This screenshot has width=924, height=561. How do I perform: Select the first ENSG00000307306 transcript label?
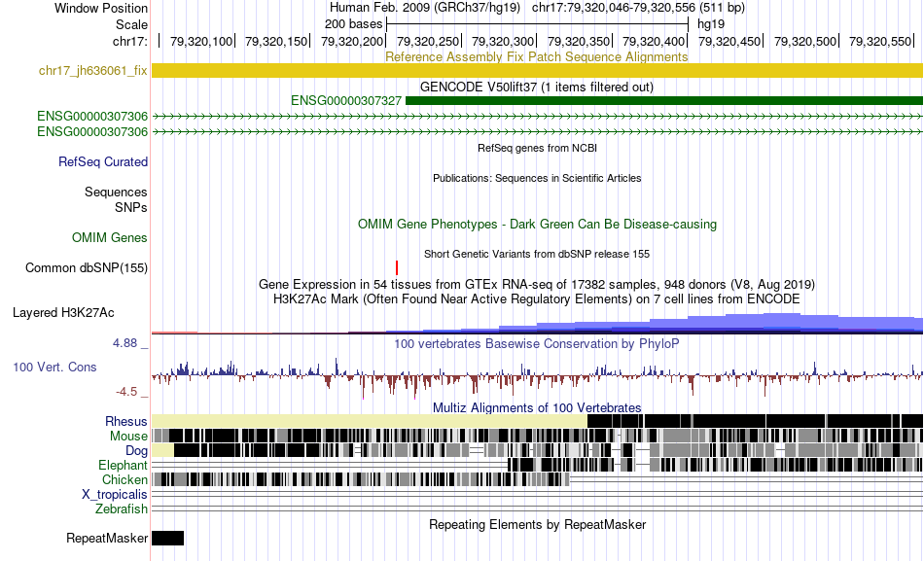[92, 116]
